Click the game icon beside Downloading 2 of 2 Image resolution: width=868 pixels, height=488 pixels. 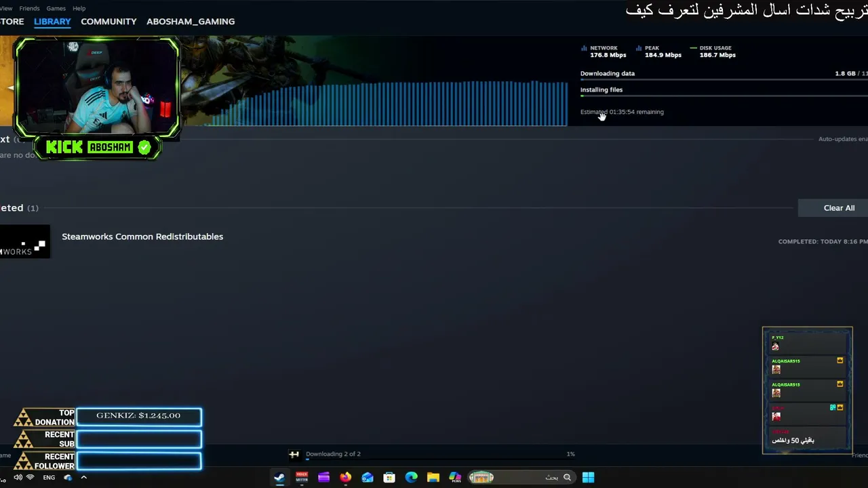pyautogui.click(x=294, y=454)
